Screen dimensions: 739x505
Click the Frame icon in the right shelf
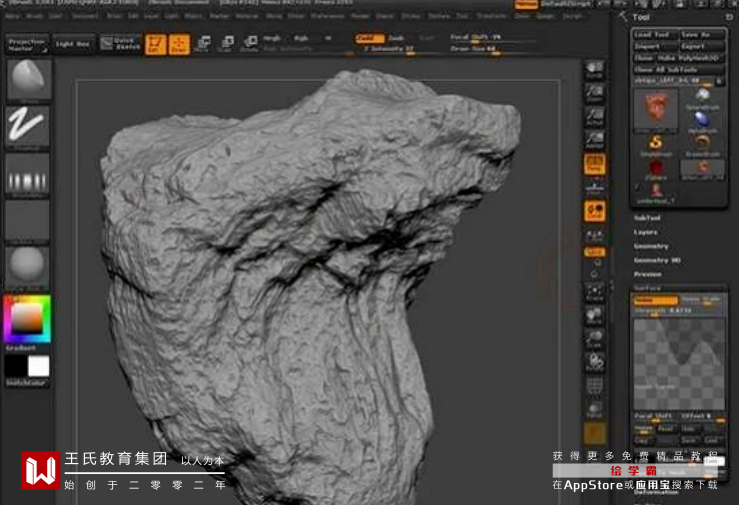(594, 292)
